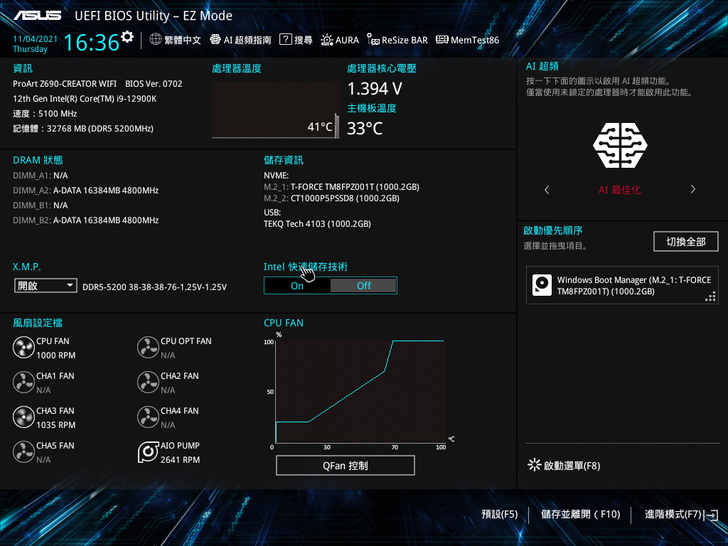
Task: Click the 33°C motherboard temperature
Action: 364,129
